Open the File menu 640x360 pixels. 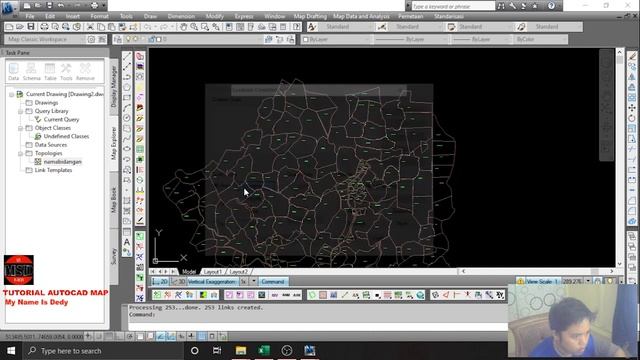(30, 16)
